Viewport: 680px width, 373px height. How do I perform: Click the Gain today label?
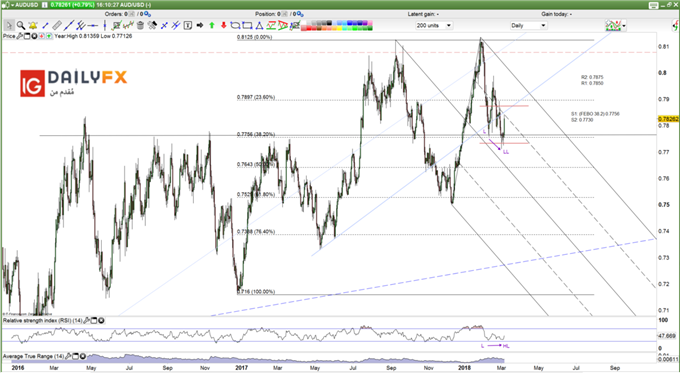pos(556,14)
